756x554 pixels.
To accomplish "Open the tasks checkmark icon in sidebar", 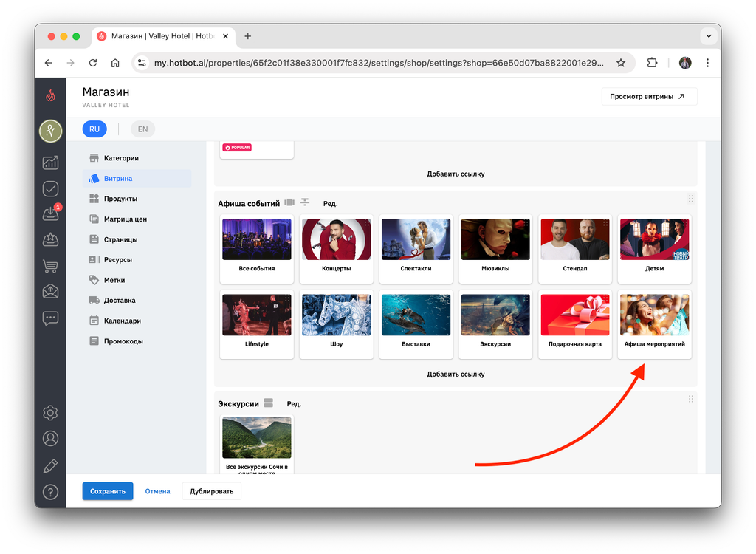I will (x=50, y=188).
